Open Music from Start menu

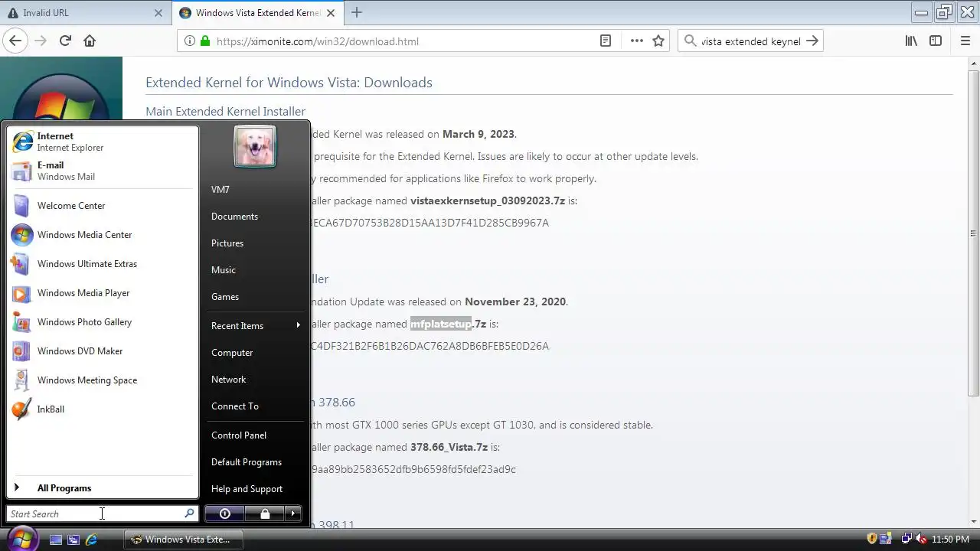coord(256,270)
